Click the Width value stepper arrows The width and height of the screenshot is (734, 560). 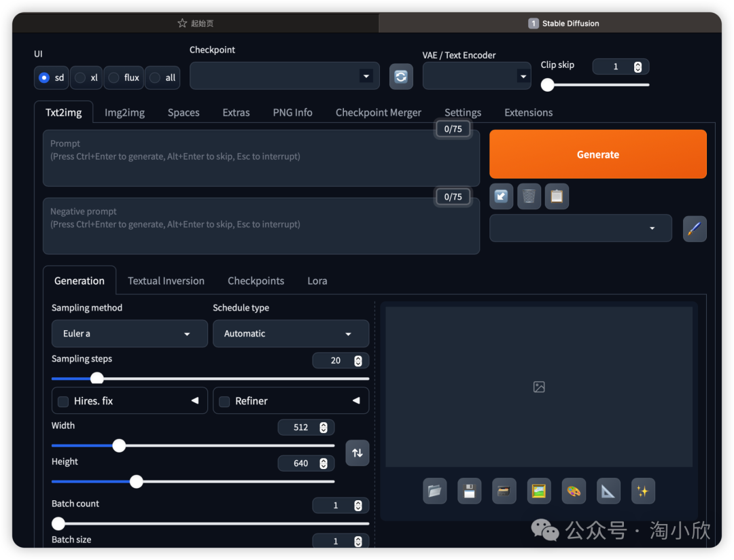[324, 427]
